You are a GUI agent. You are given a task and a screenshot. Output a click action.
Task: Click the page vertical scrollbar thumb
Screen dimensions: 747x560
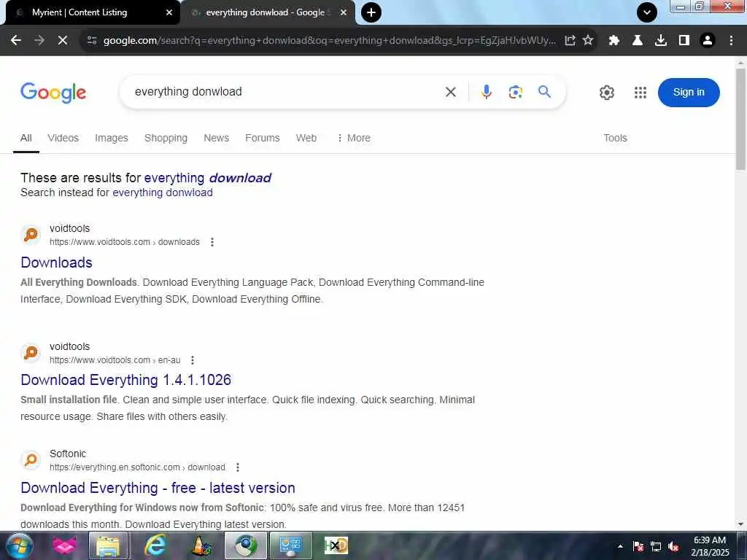[x=741, y=119]
